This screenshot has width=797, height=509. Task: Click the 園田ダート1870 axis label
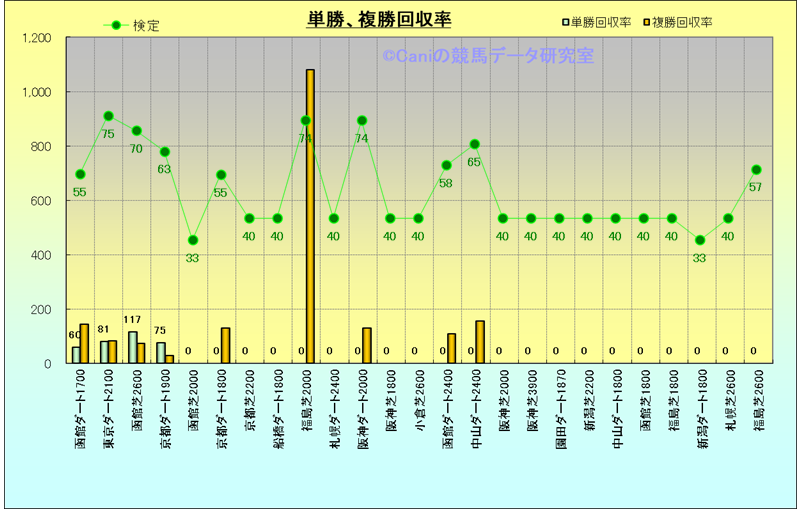(x=559, y=410)
